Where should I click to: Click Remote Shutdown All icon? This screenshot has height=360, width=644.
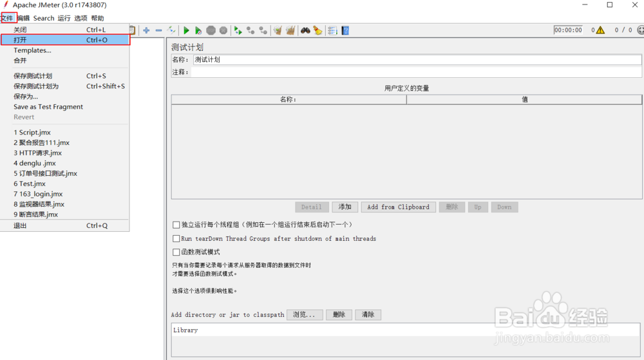[263, 30]
